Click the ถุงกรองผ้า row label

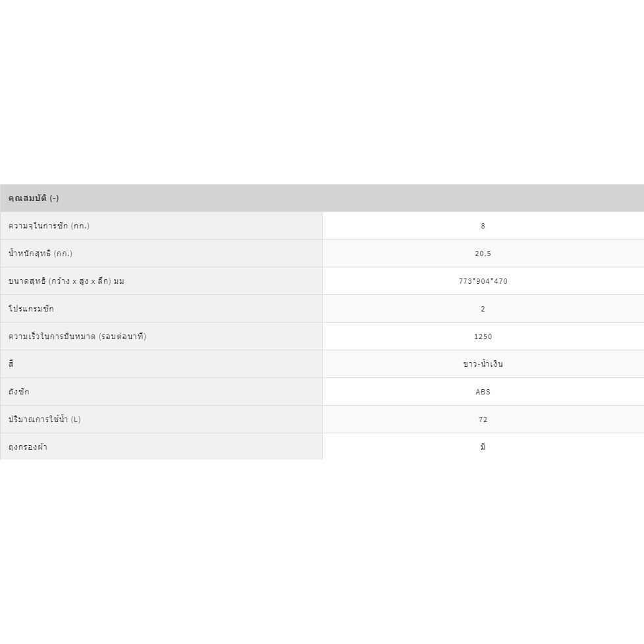tap(28, 447)
